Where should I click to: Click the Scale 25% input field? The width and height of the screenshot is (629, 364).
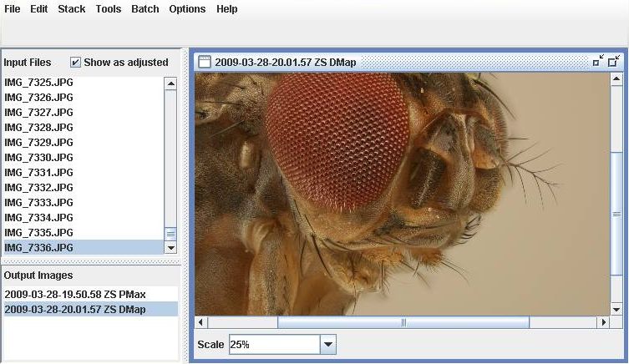[275, 344]
